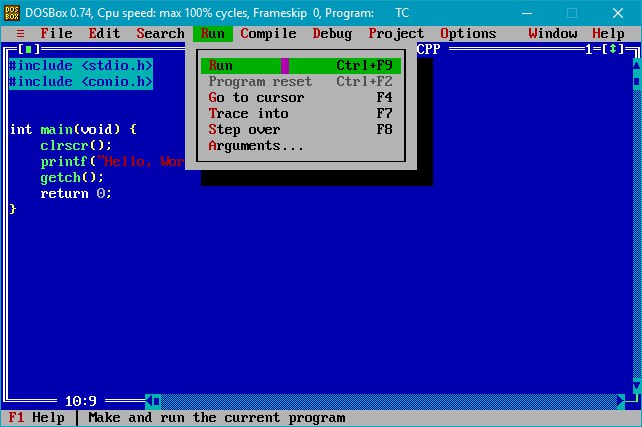Open the Window menu

tap(553, 34)
